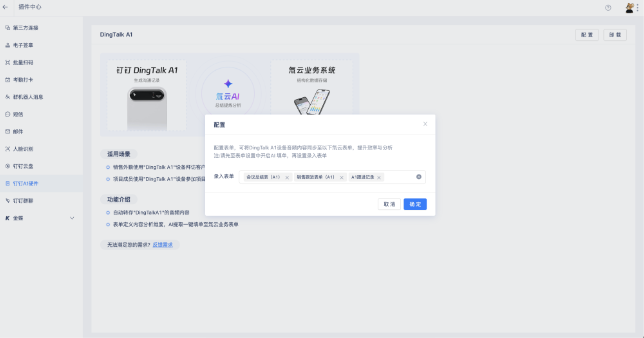Click the 确定 button
The width and height of the screenshot is (644, 338).
415,204
